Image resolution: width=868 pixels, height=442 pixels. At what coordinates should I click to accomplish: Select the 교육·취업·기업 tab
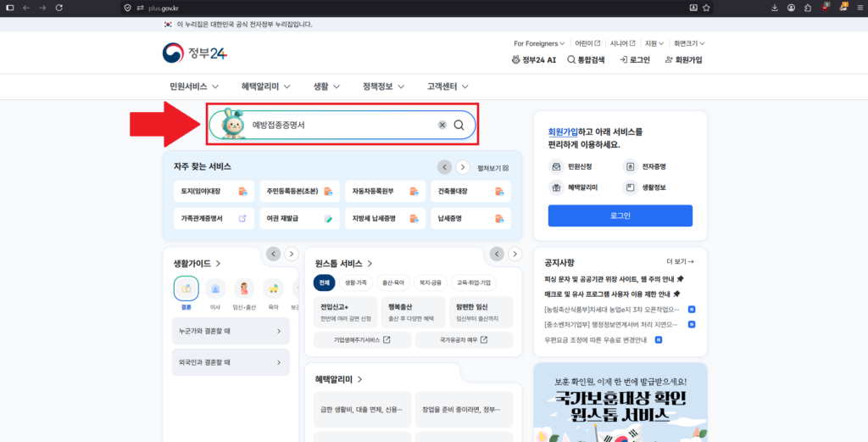pyautogui.click(x=474, y=283)
